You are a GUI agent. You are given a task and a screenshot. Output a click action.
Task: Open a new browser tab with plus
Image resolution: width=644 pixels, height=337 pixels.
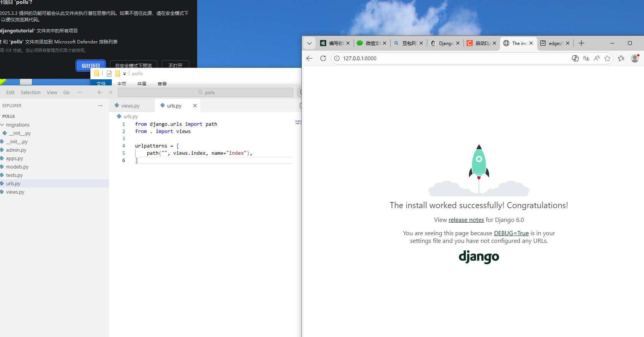click(581, 43)
